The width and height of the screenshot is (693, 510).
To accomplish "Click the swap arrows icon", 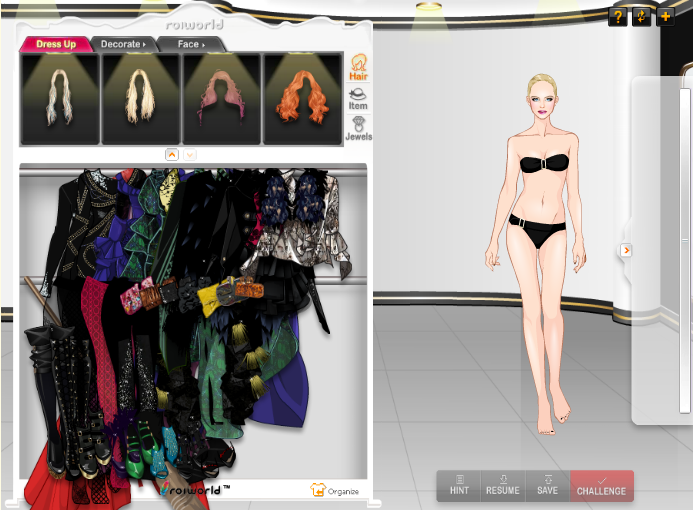I will [x=642, y=16].
